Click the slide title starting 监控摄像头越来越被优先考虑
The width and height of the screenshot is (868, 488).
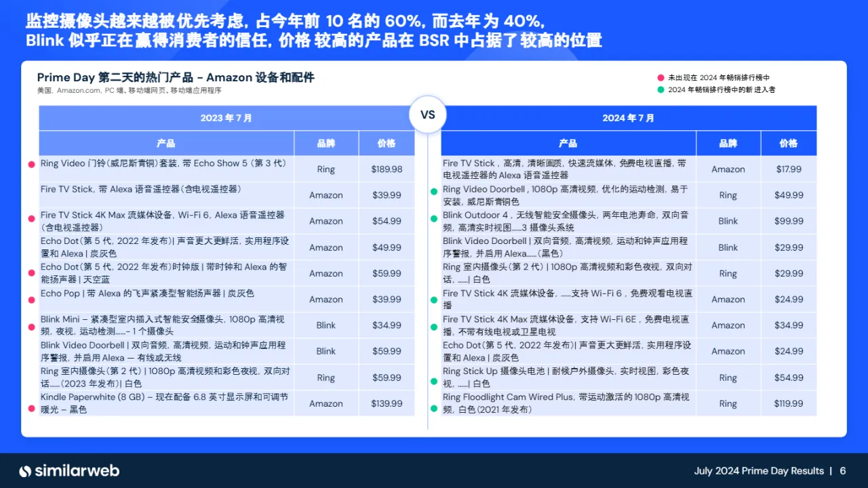314,30
